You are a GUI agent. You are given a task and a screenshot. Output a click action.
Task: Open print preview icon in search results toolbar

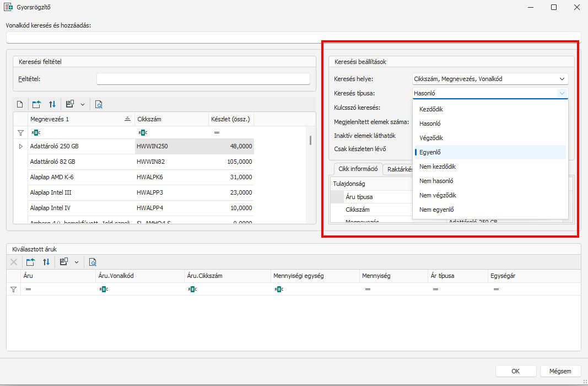99,104
